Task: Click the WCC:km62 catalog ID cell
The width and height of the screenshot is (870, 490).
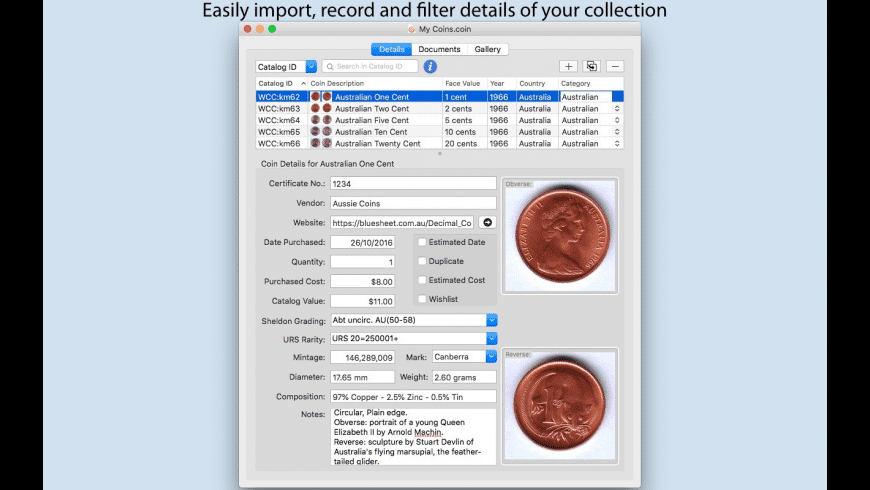Action: [279, 97]
